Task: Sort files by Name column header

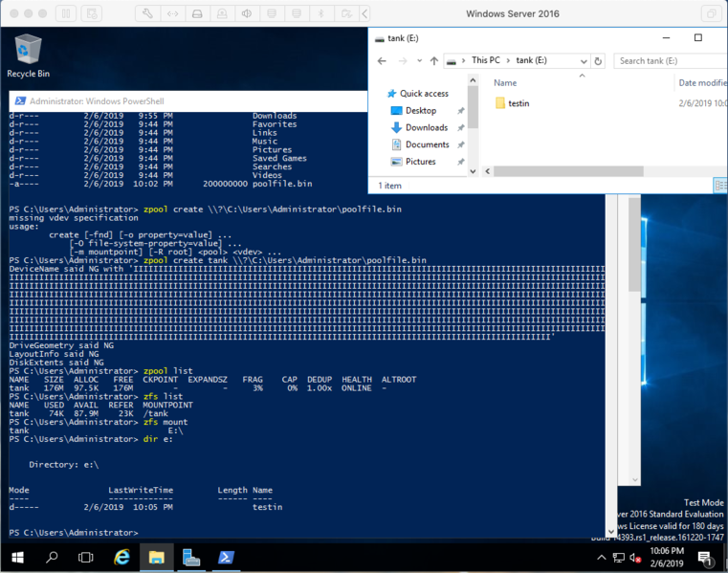Action: coord(505,82)
